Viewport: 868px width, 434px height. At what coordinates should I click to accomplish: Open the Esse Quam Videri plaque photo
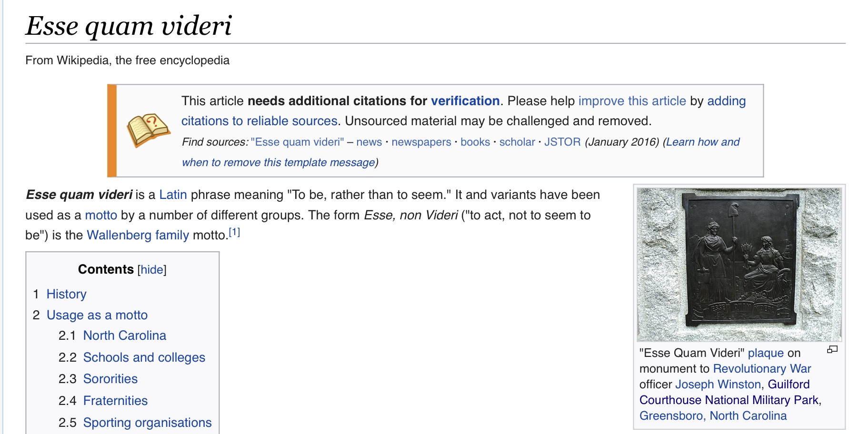[739, 264]
